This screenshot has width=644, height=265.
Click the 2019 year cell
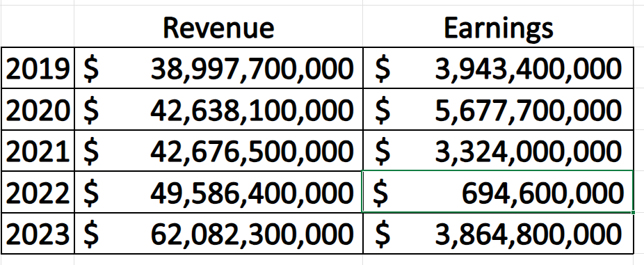[38, 67]
